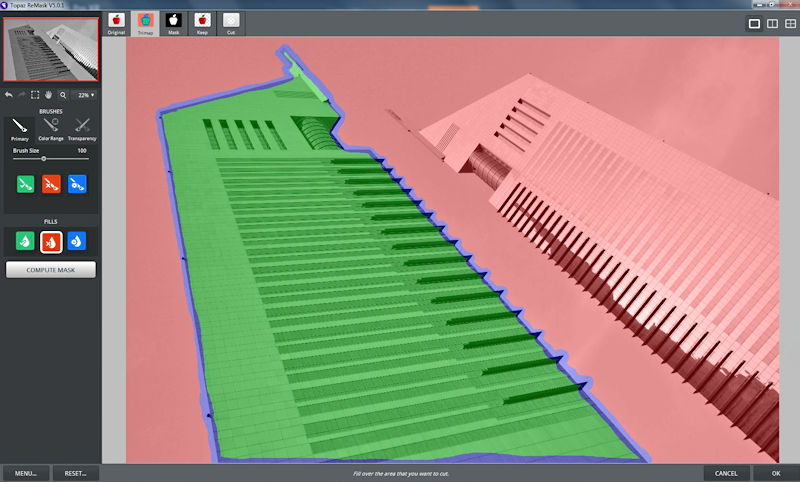
Task: Click the undo arrow icon
Action: pos(9,95)
